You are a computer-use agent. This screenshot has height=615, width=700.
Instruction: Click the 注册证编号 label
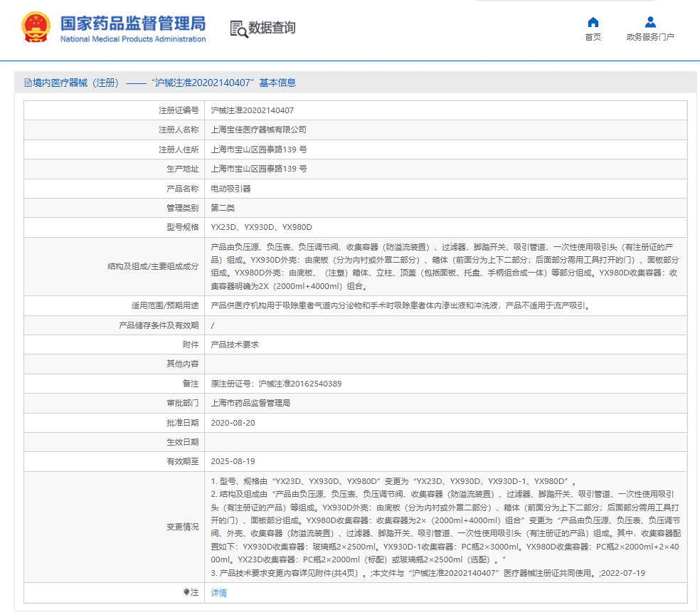(x=179, y=110)
